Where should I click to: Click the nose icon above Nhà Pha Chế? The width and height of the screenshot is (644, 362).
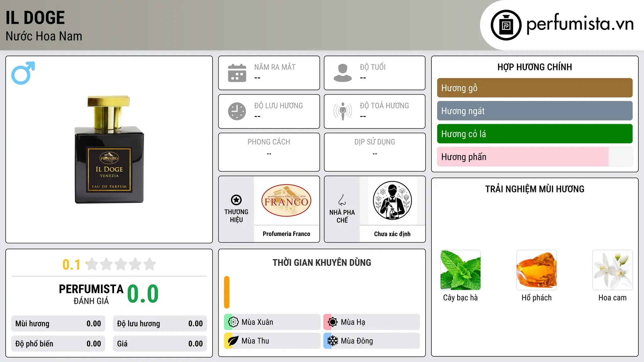[342, 200]
